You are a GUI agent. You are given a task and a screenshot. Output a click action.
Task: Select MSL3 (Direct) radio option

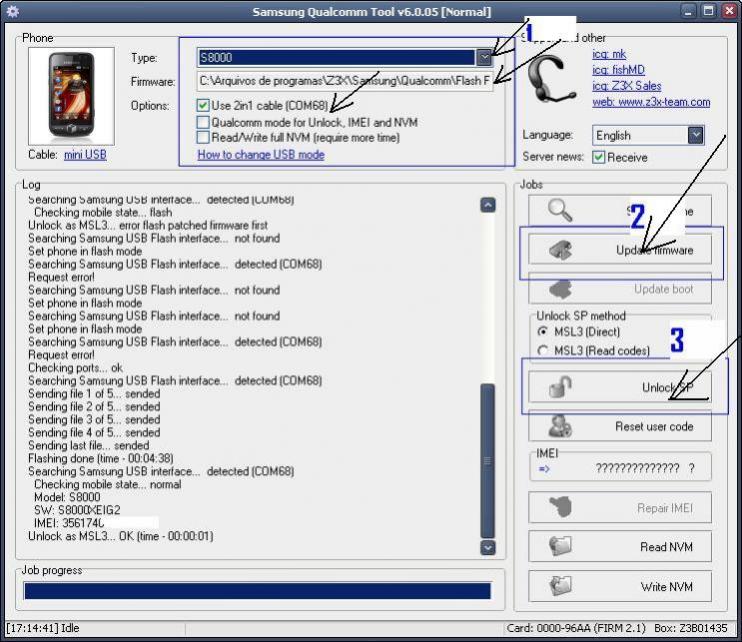543,332
